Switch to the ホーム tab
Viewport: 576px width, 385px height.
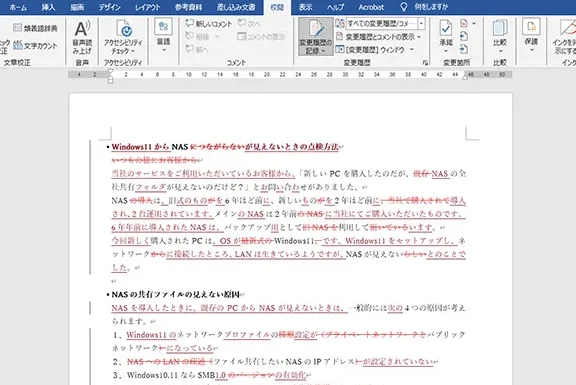point(18,7)
